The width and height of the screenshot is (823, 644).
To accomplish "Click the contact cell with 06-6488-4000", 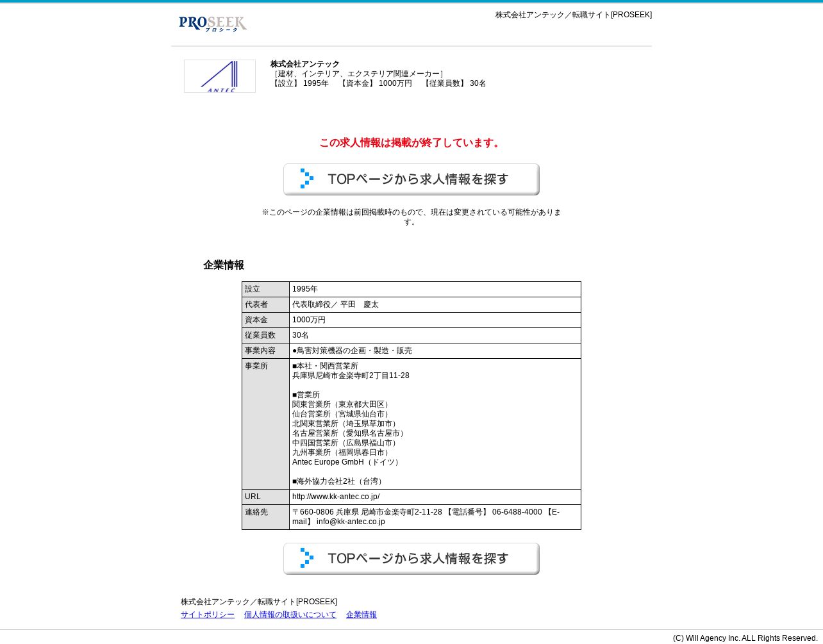I will point(435,517).
